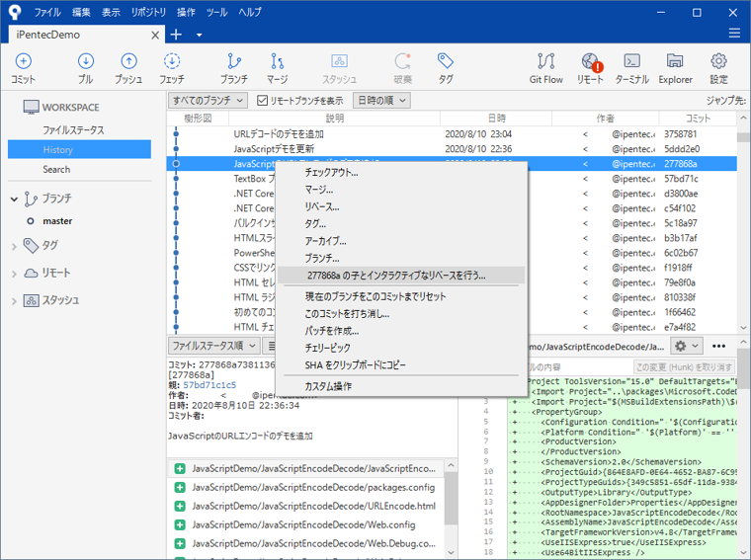Expand the リモート section in sidebar

[x=14, y=274]
